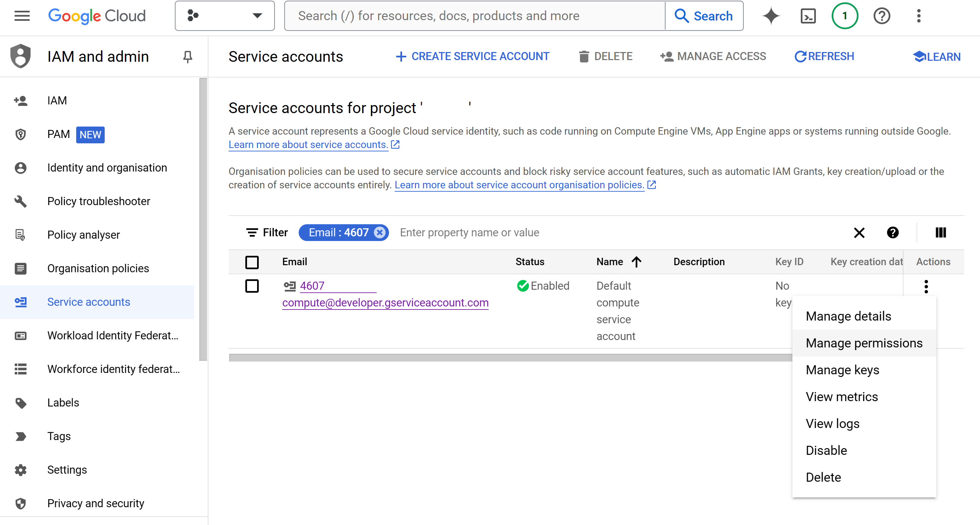Open the main navigation hamburger menu
The width and height of the screenshot is (980, 525).
point(22,16)
